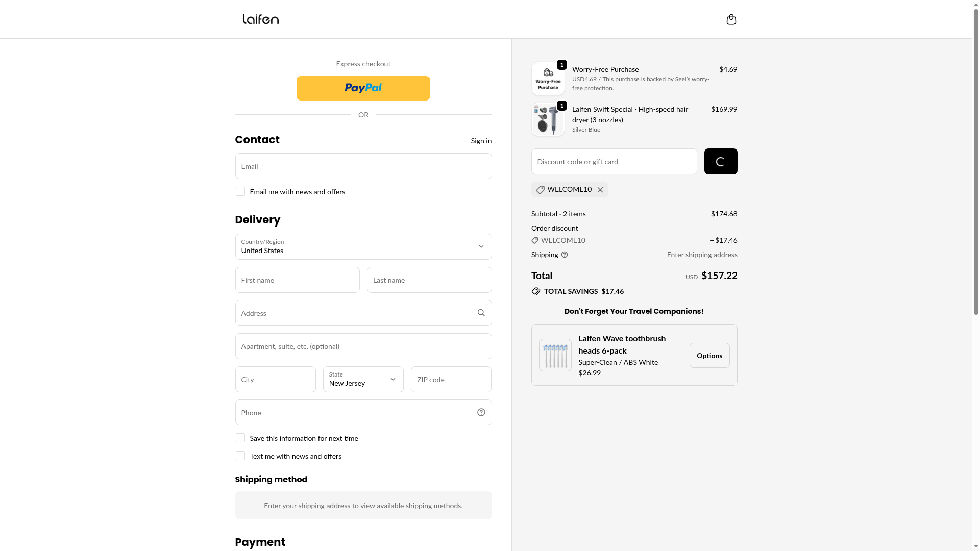
Task: Click the Laifen logo
Action: tap(261, 19)
